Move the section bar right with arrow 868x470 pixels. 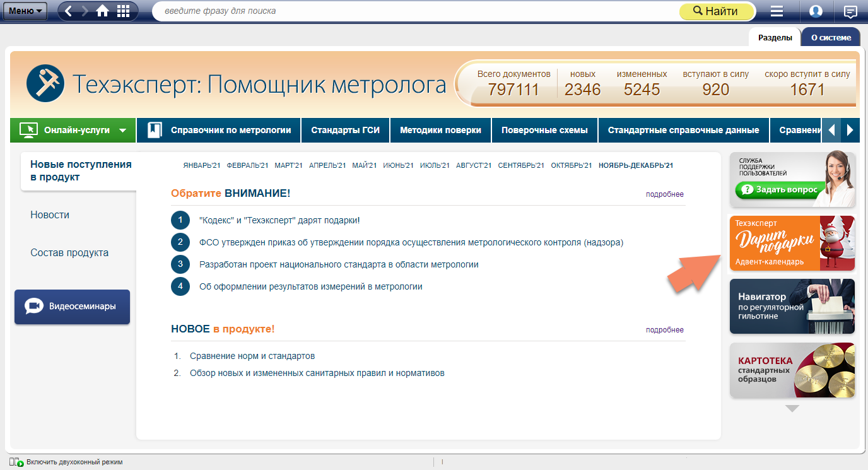point(850,131)
